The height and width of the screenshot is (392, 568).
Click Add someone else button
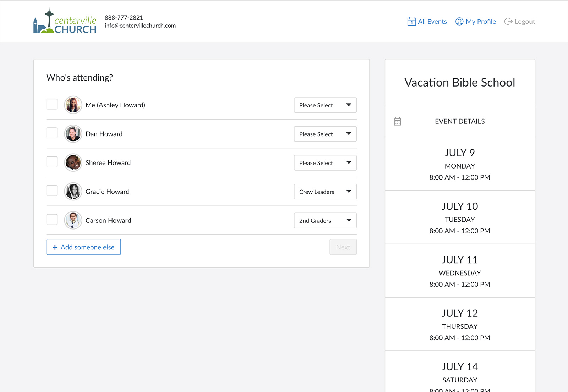coord(83,247)
